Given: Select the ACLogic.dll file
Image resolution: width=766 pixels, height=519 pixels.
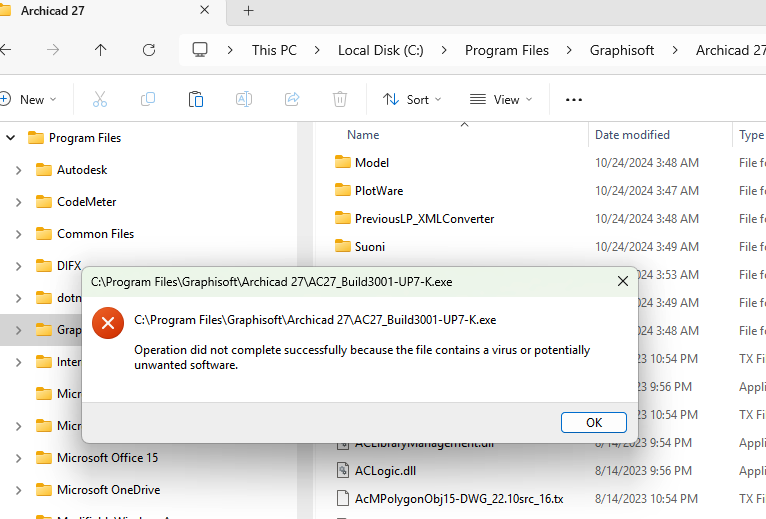Looking at the screenshot, I should [x=385, y=471].
